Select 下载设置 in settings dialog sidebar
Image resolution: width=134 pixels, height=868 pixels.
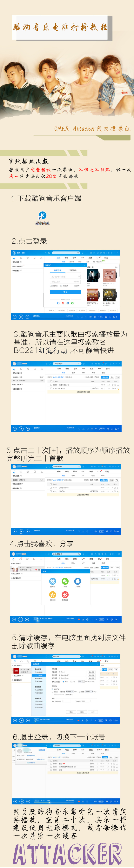tap(39, 675)
